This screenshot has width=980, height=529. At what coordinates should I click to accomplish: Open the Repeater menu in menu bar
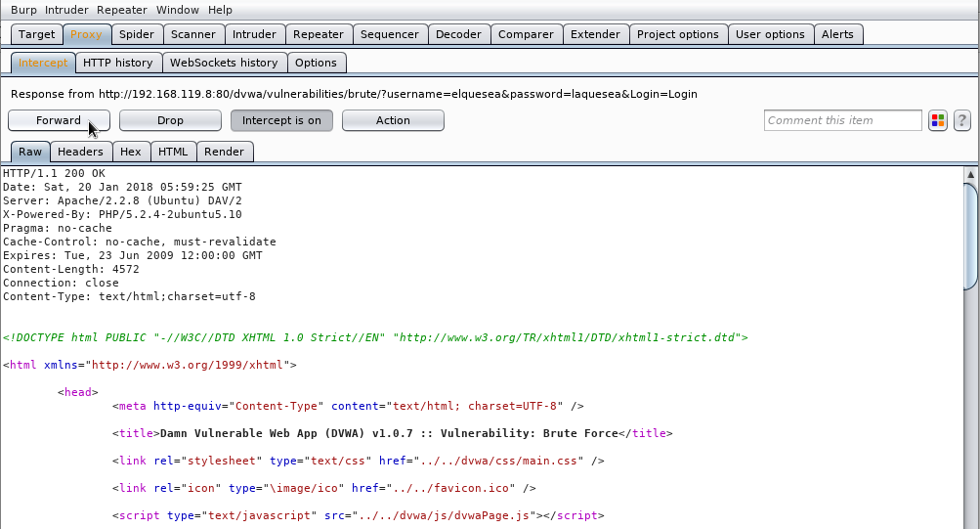tap(122, 10)
